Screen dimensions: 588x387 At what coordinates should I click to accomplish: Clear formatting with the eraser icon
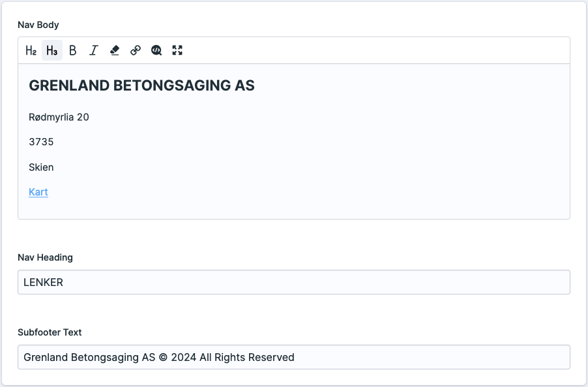[x=115, y=50]
